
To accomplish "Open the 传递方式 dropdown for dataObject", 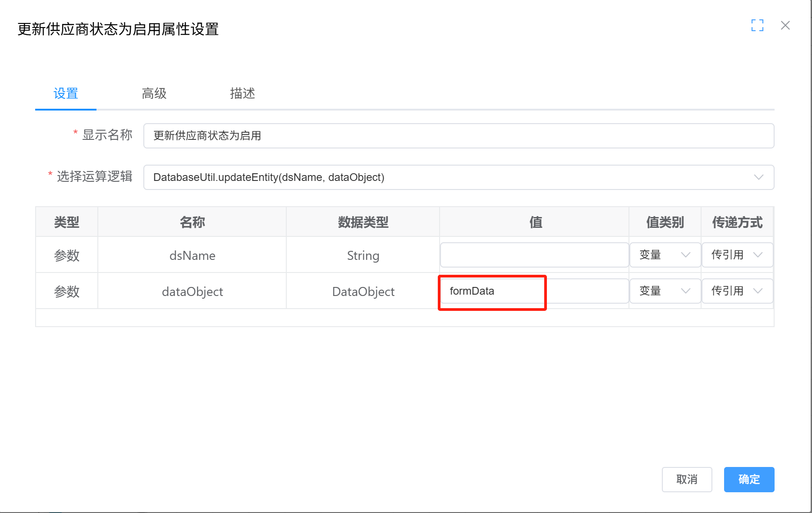I will (737, 291).
